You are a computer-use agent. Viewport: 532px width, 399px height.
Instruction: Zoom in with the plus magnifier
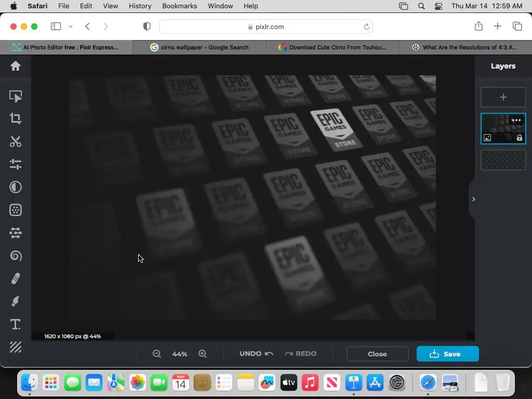coord(203,354)
